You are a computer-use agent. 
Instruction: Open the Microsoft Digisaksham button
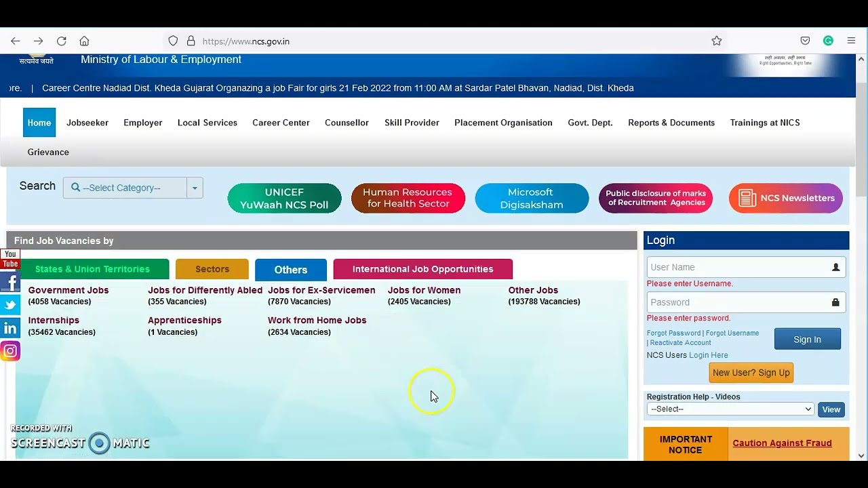click(532, 199)
